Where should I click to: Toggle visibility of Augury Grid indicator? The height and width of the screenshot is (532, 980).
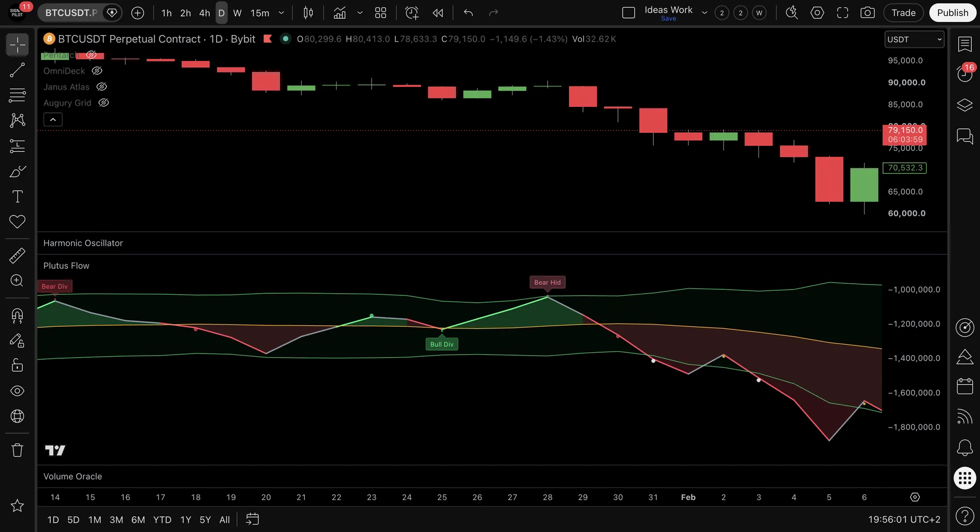pos(103,103)
